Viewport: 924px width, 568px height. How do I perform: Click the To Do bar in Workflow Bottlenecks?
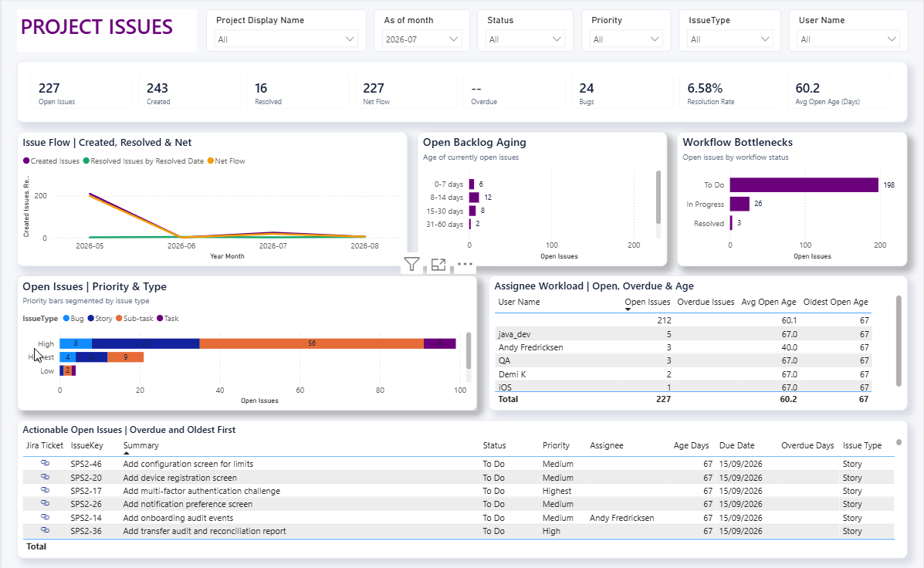pos(804,185)
